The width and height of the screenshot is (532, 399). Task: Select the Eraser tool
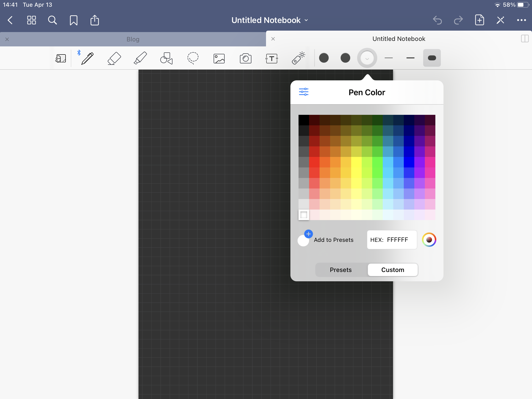click(114, 58)
